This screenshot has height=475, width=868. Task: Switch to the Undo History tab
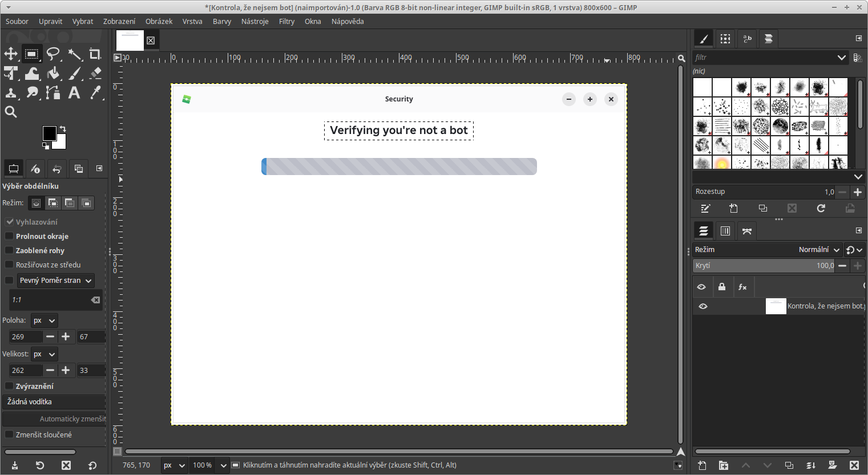point(56,169)
